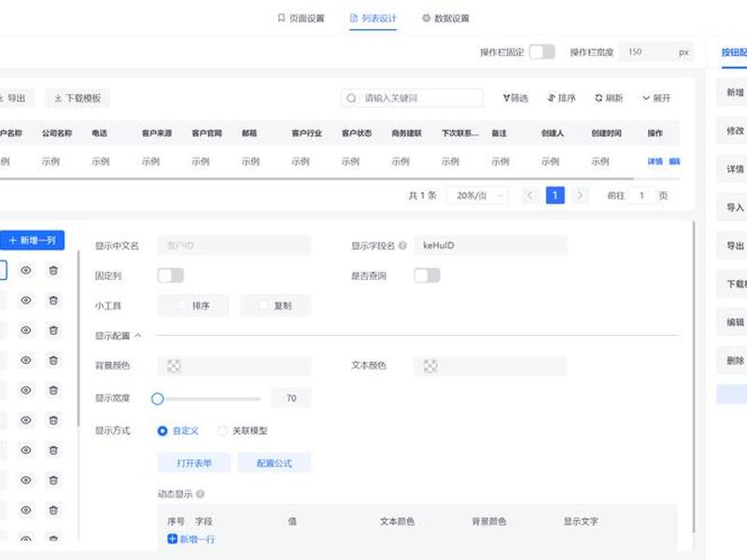Click the 邮箱 column header
The image size is (747, 560).
[x=249, y=133]
